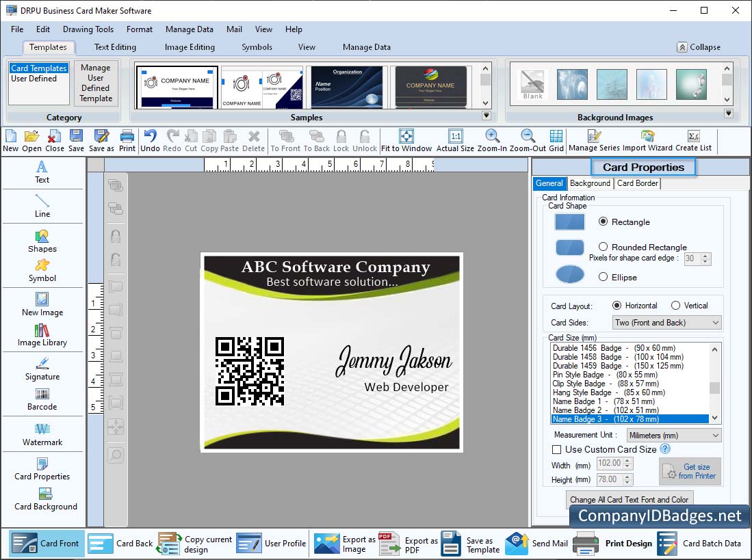Insert a Barcode
Image resolution: width=752 pixels, height=560 pixels.
coord(42,399)
